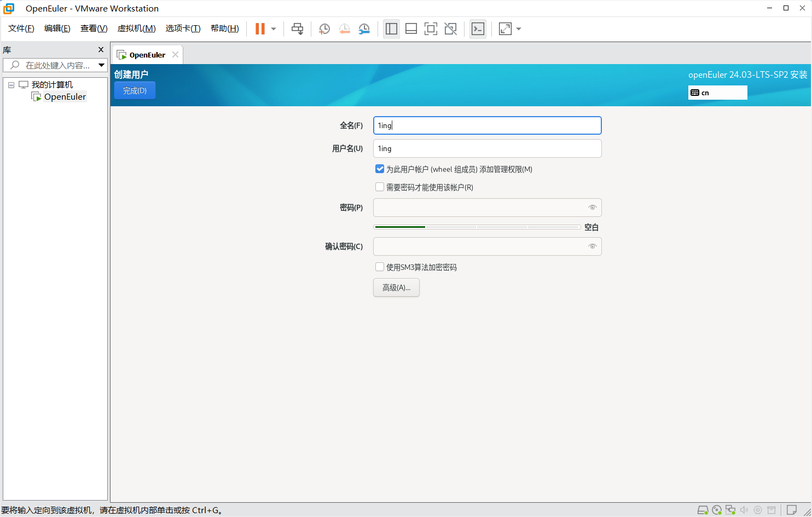
Task: Open the 选项卡(T) menu
Action: tap(183, 28)
